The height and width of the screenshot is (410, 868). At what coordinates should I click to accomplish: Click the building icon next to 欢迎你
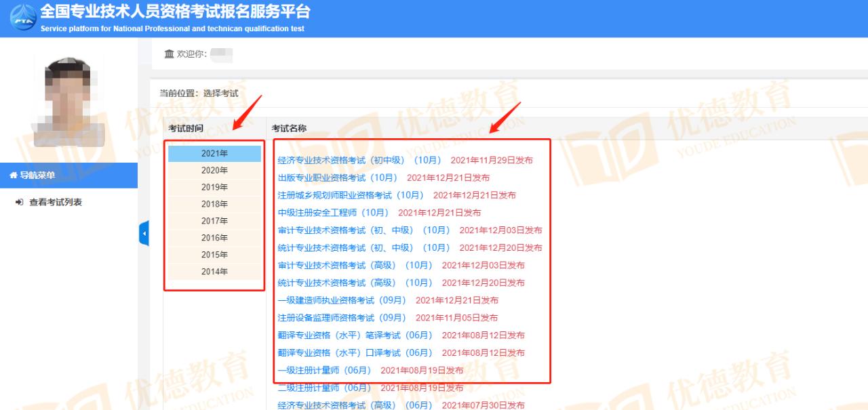(x=169, y=54)
